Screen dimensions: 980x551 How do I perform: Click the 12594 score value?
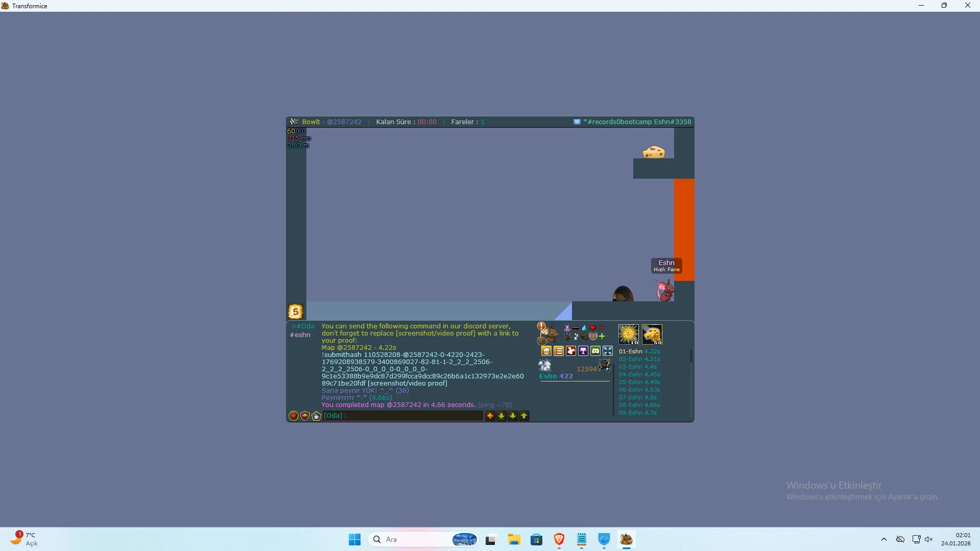click(x=587, y=369)
